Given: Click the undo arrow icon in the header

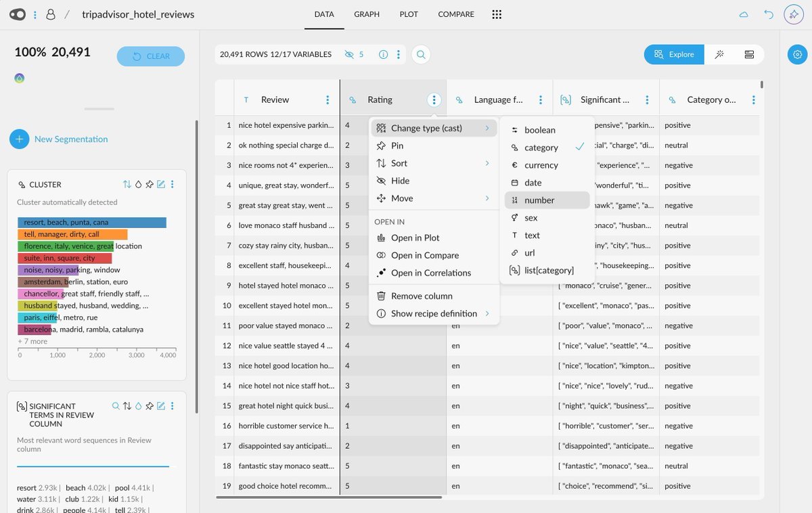Looking at the screenshot, I should tap(769, 14).
